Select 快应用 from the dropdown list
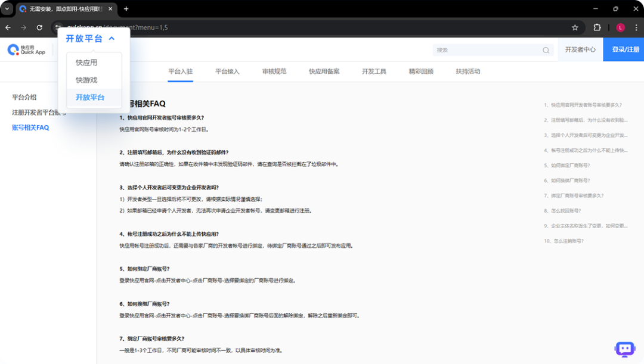The height and width of the screenshot is (364, 644). tap(86, 63)
